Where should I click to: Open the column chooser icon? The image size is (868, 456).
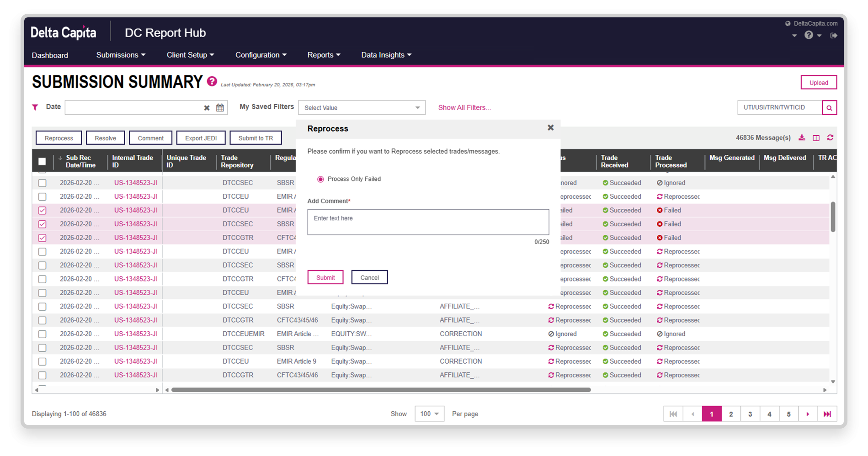[816, 138]
